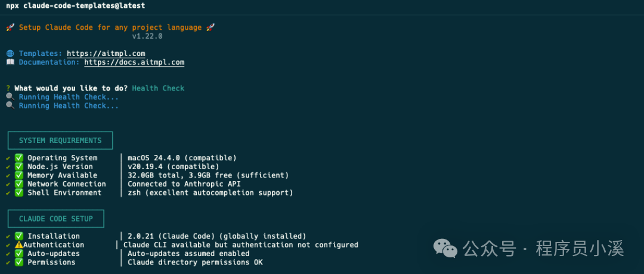Open the https://aitmpl.com templates link
The height and width of the screenshot is (274, 644).
(106, 54)
